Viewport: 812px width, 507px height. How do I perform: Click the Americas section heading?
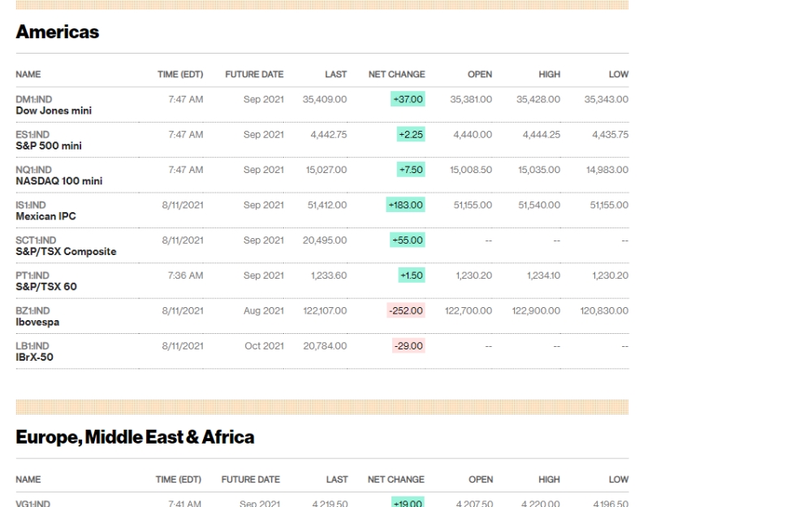point(58,32)
